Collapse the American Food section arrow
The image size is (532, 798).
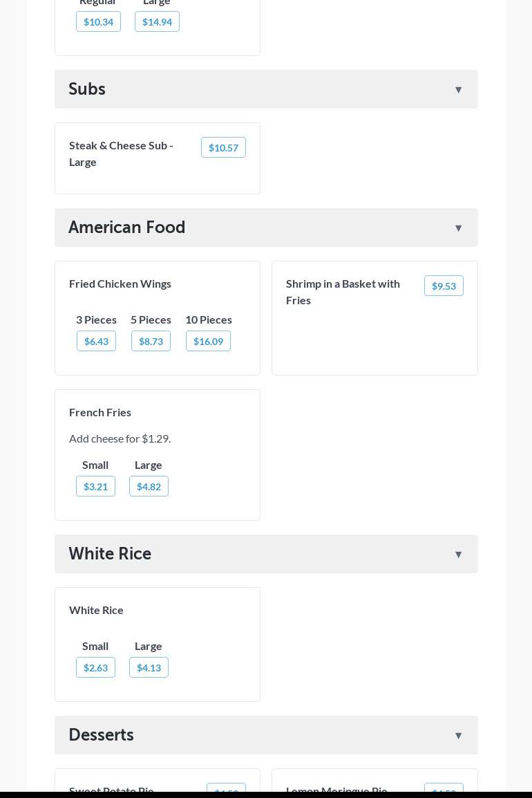click(x=458, y=228)
